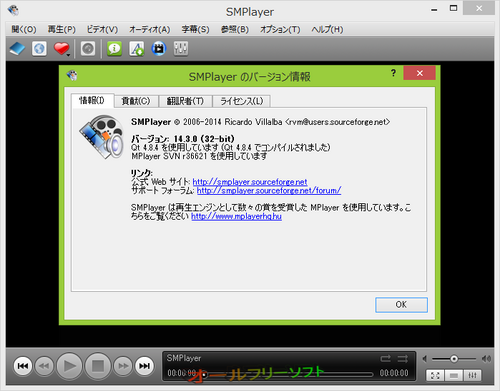Click the 00:00:00 total time on the right

click(394, 373)
